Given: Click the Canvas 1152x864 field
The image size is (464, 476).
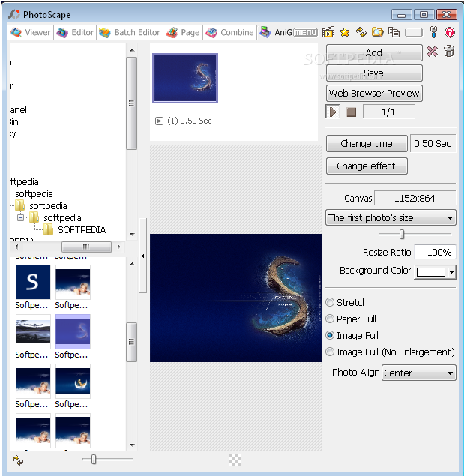Looking at the screenshot, I should click(x=415, y=198).
